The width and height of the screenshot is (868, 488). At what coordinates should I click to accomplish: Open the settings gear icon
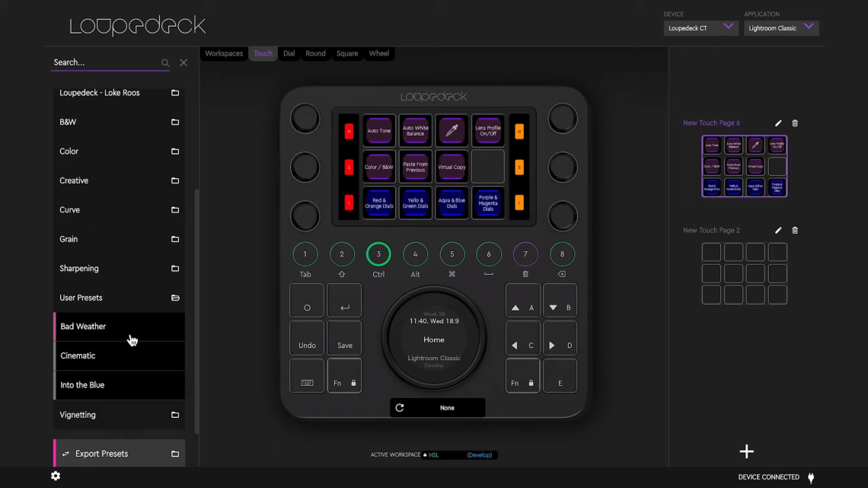pyautogui.click(x=56, y=476)
